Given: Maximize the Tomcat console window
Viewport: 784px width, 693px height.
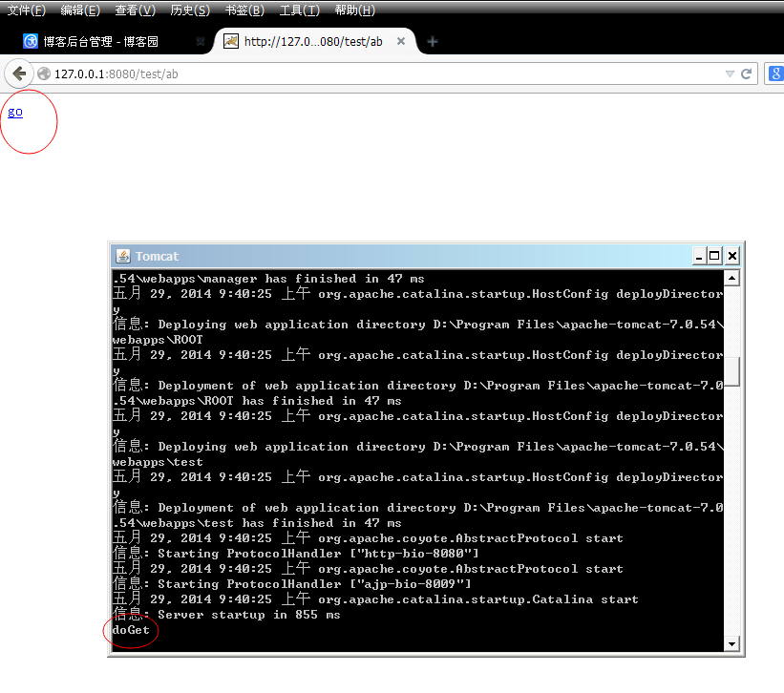Looking at the screenshot, I should pyautogui.click(x=714, y=257).
